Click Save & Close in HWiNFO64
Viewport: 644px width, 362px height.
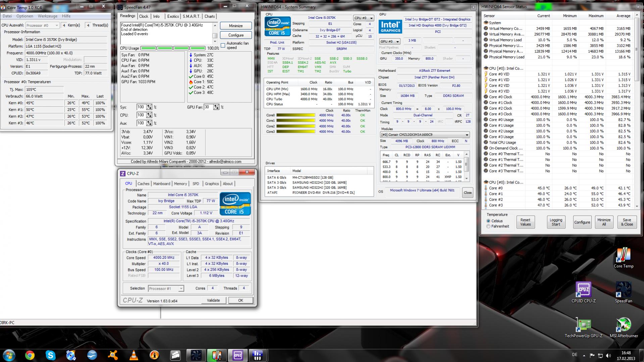627,222
